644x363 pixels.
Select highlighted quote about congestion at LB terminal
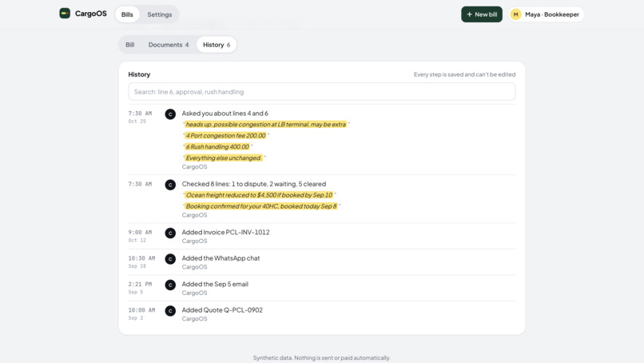266,124
